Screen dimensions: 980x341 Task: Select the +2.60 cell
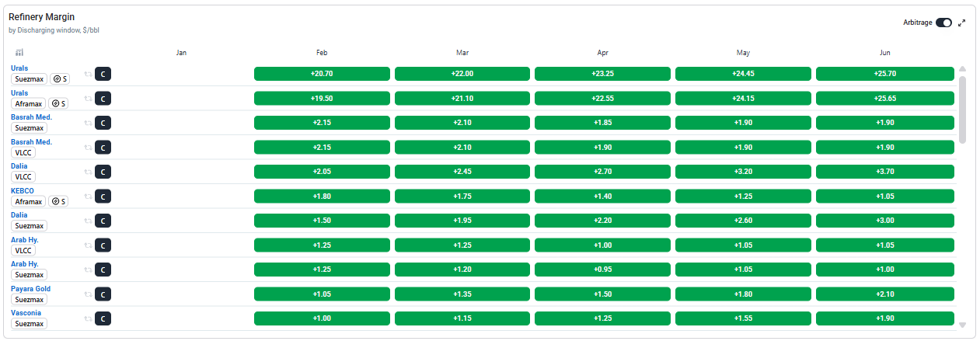tap(743, 221)
